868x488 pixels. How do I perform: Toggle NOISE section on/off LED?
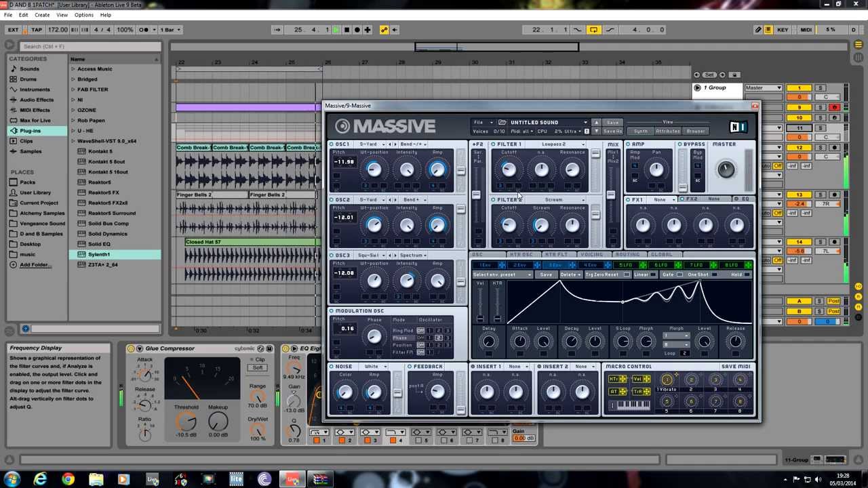[x=332, y=367]
